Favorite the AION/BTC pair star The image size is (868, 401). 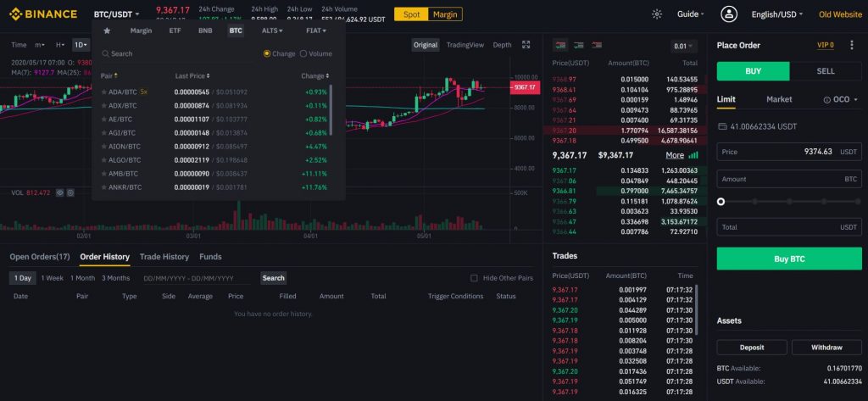tap(104, 147)
